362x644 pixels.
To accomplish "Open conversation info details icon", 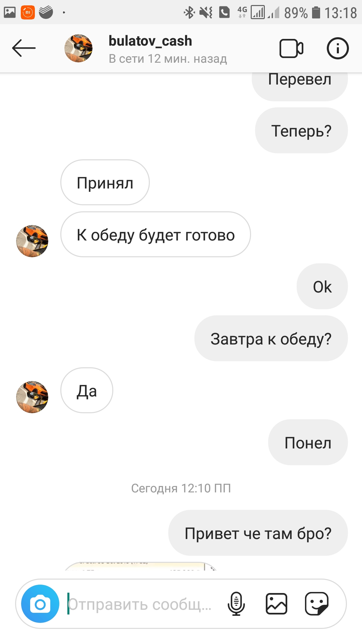I will click(338, 49).
